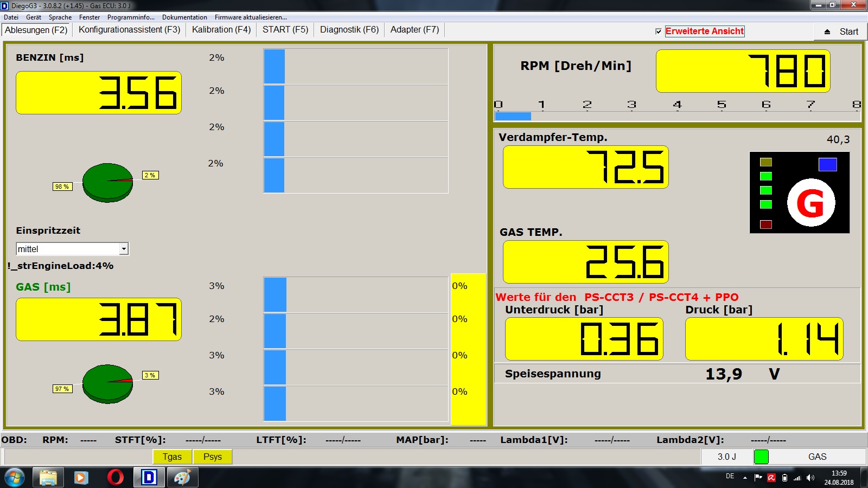Open the Einspritzzeit mittel dropdown
868x488 pixels.
tap(124, 249)
